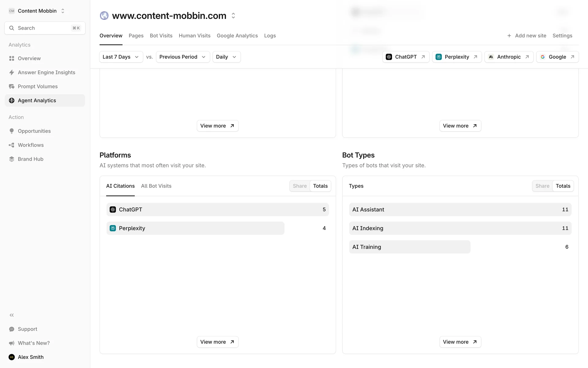Click the What's New megaphone icon
Screen dimensions: 588x368
click(x=12, y=343)
